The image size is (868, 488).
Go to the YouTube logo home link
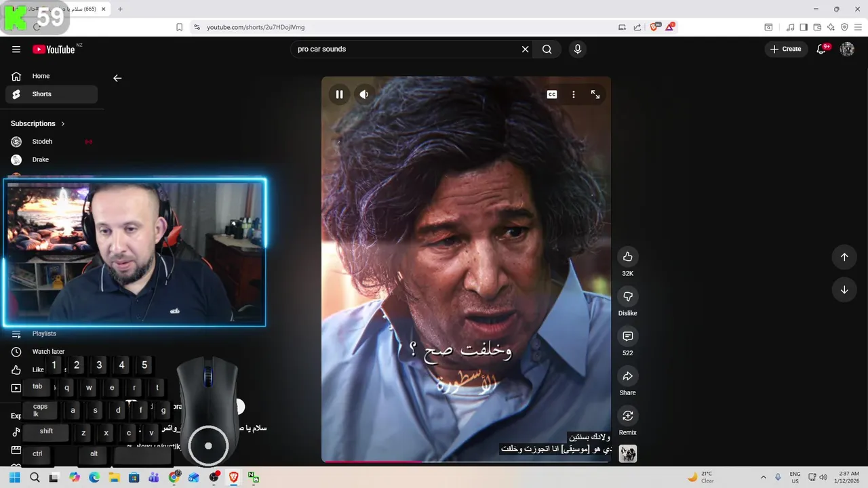click(54, 49)
